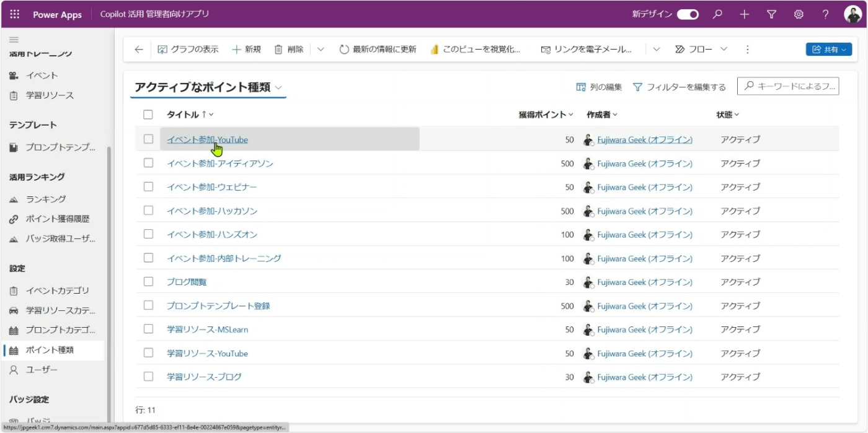Click the 共有 share button

click(x=828, y=50)
